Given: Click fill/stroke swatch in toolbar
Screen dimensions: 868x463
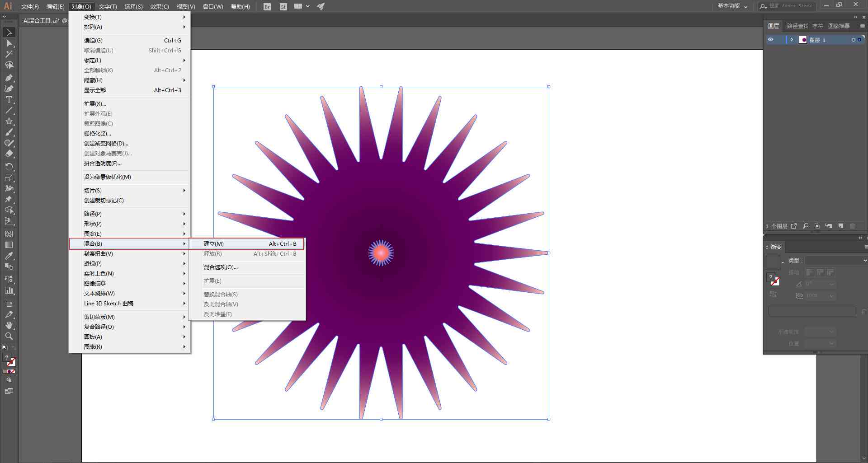Looking at the screenshot, I should 9,360.
